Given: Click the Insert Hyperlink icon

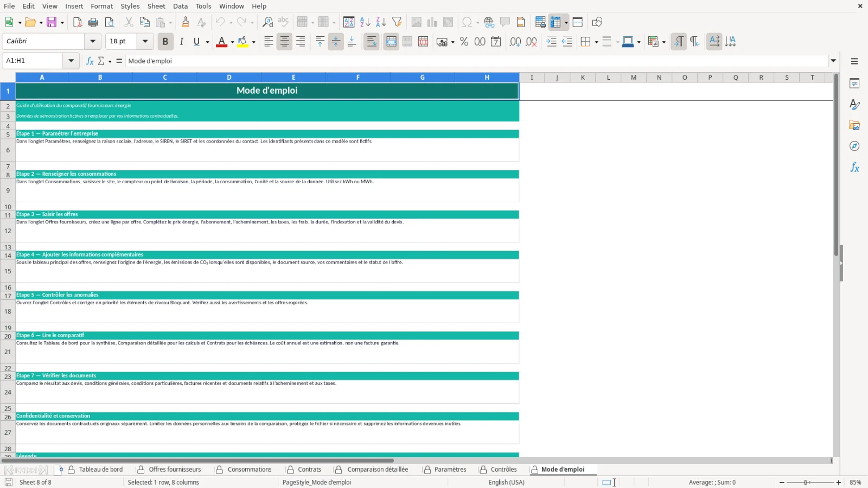Looking at the screenshot, I should [x=489, y=22].
